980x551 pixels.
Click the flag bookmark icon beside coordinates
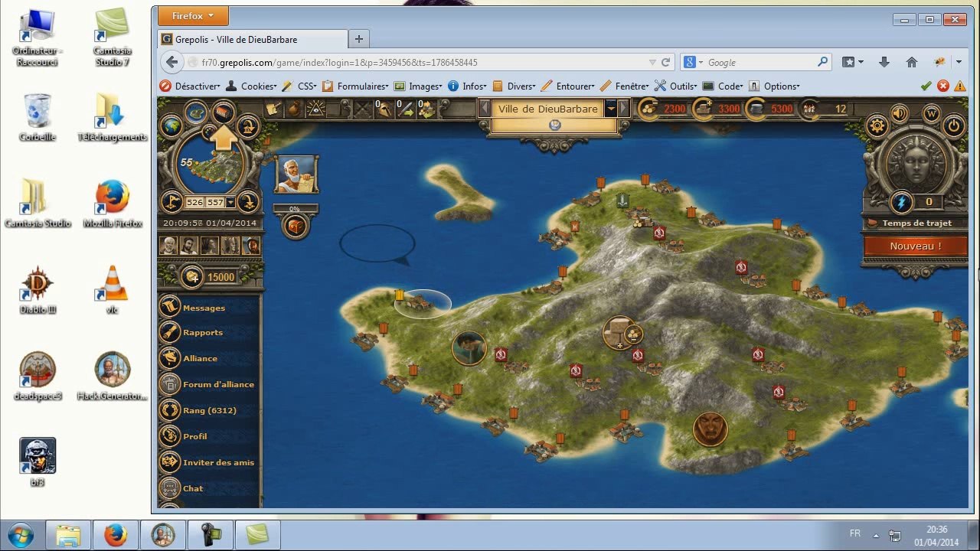coord(172,202)
